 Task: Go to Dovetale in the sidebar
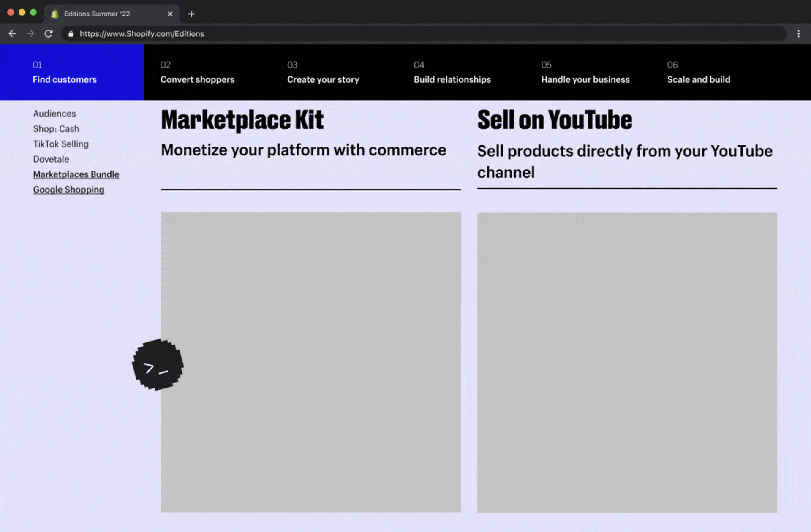[x=51, y=159]
